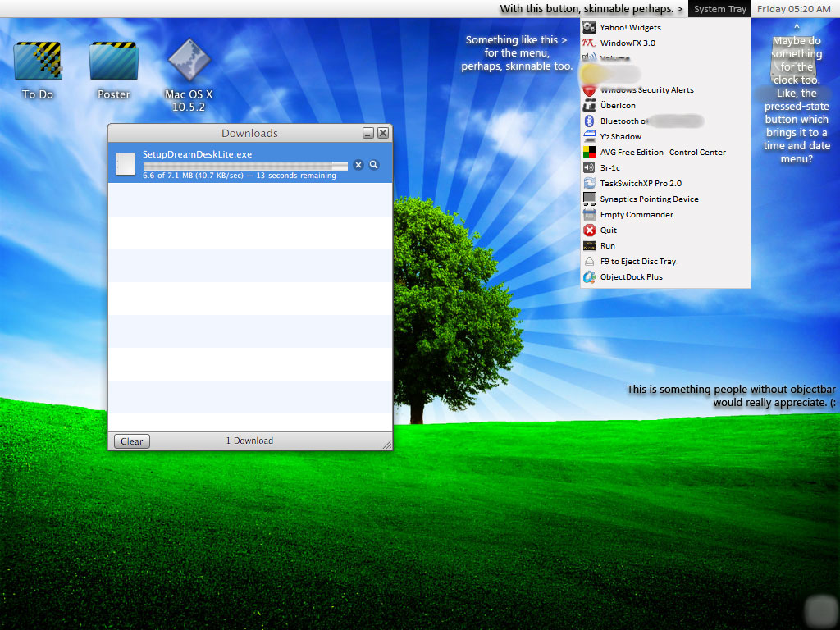Grab the Downloads window resize grip
Screen dimensions: 840x630
pos(387,445)
